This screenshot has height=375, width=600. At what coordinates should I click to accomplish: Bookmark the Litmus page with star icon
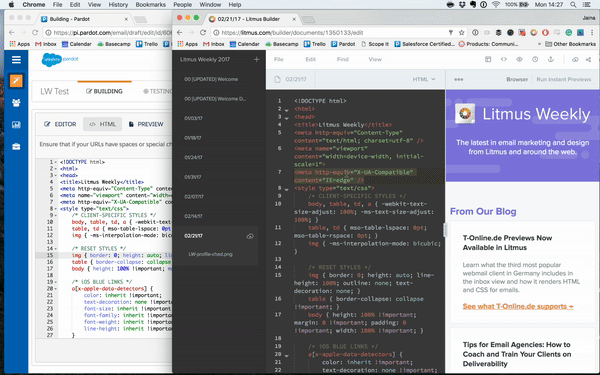click(461, 33)
